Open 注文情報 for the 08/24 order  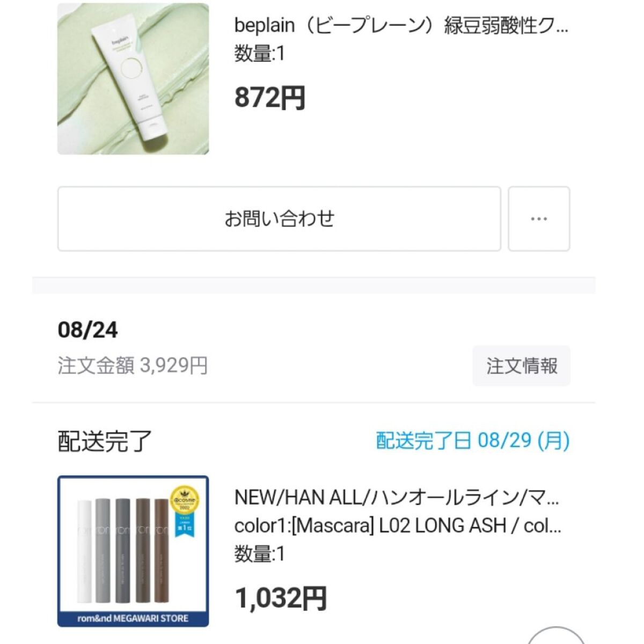pyautogui.click(x=521, y=366)
